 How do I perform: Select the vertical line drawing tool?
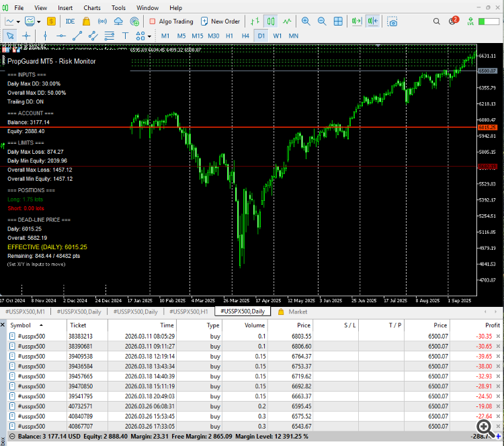[45, 36]
